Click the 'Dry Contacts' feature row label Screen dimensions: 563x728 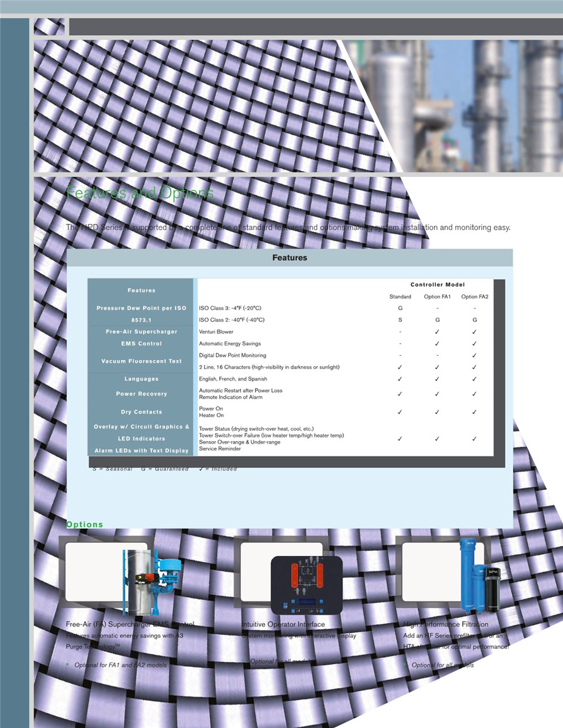coord(142,412)
